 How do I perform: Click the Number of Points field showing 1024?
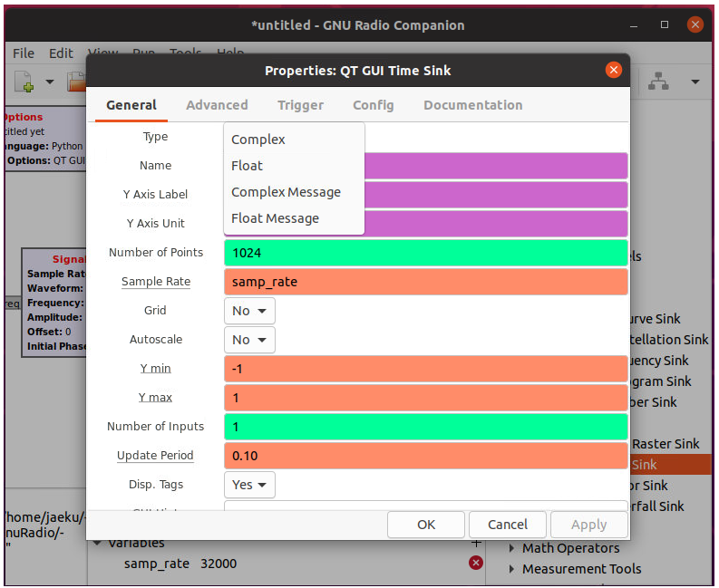(425, 253)
